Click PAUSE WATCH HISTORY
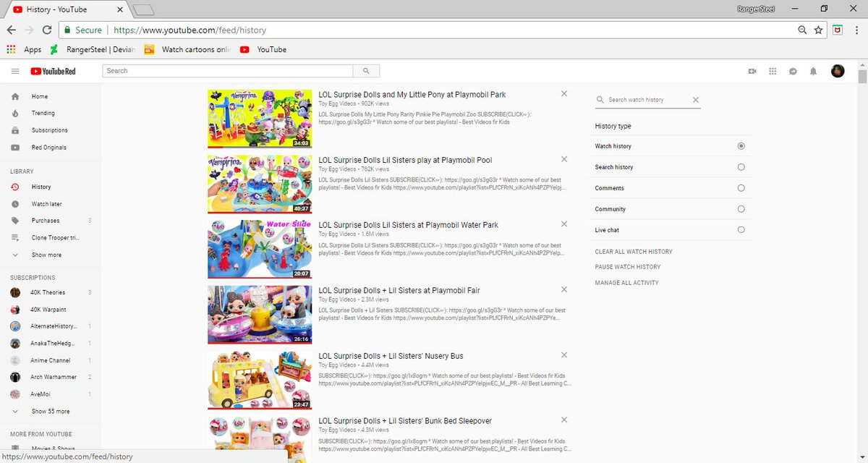 (x=628, y=267)
